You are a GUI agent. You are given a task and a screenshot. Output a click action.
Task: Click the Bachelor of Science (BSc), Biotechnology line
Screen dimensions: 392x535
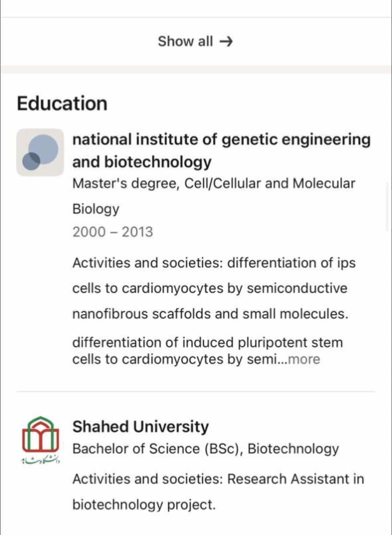pos(205,449)
